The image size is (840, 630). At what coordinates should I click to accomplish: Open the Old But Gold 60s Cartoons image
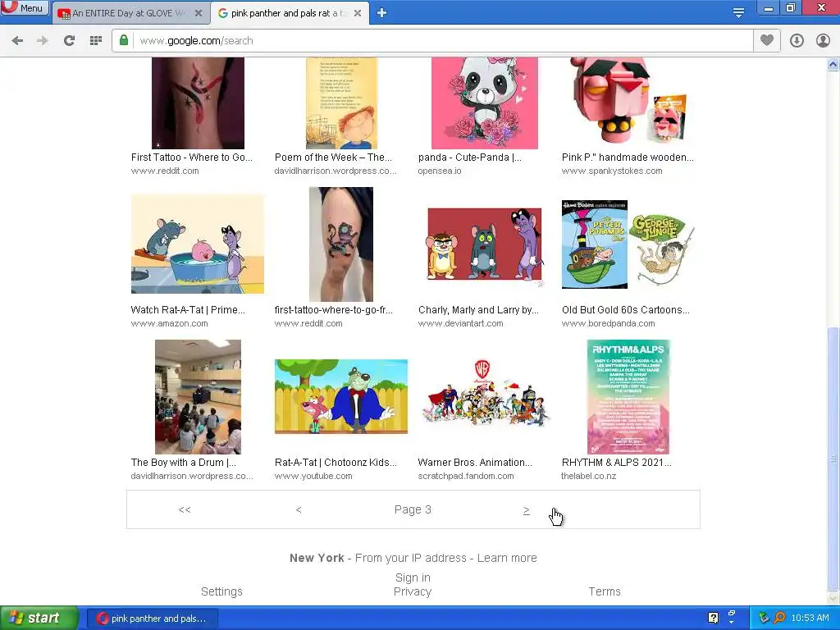[628, 244]
